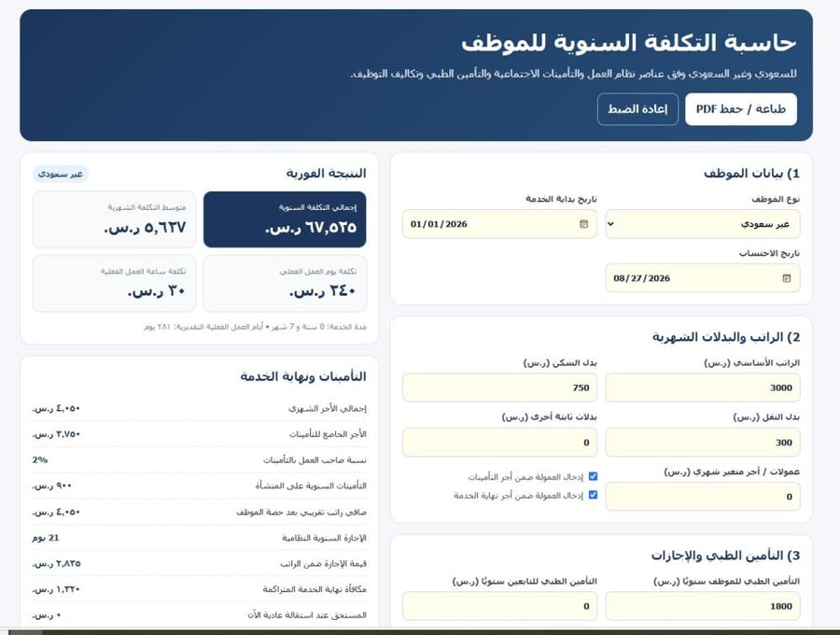Viewport: 840px width, 635px height.
Task: Click the 2% employer rate value
Action: tap(40, 459)
